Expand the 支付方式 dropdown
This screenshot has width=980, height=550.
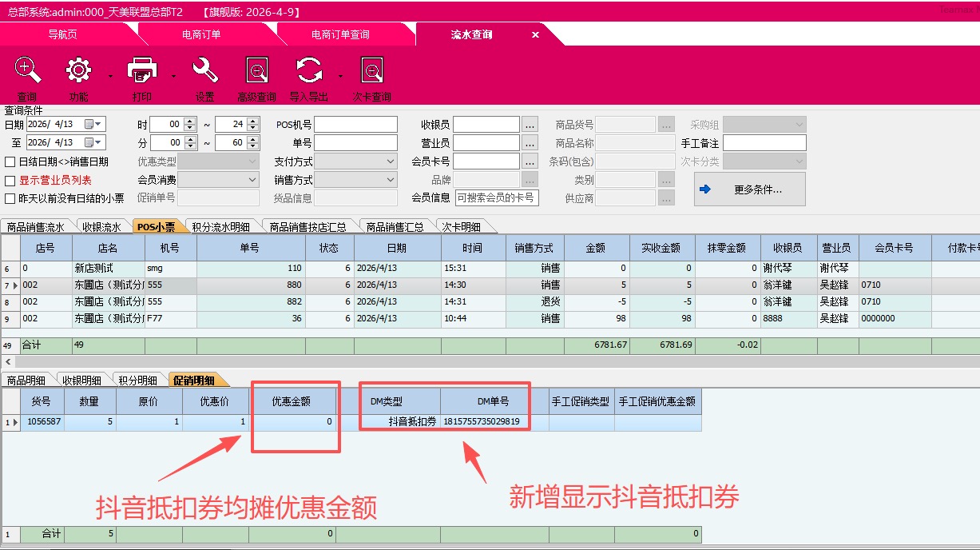point(390,161)
